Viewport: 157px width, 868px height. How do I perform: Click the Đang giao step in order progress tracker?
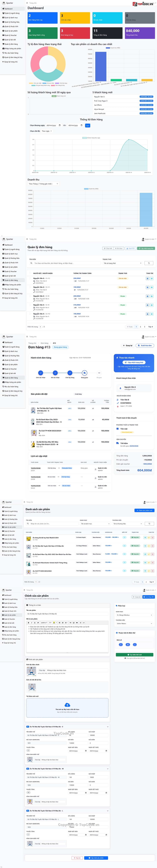pyautogui.click(x=85, y=373)
